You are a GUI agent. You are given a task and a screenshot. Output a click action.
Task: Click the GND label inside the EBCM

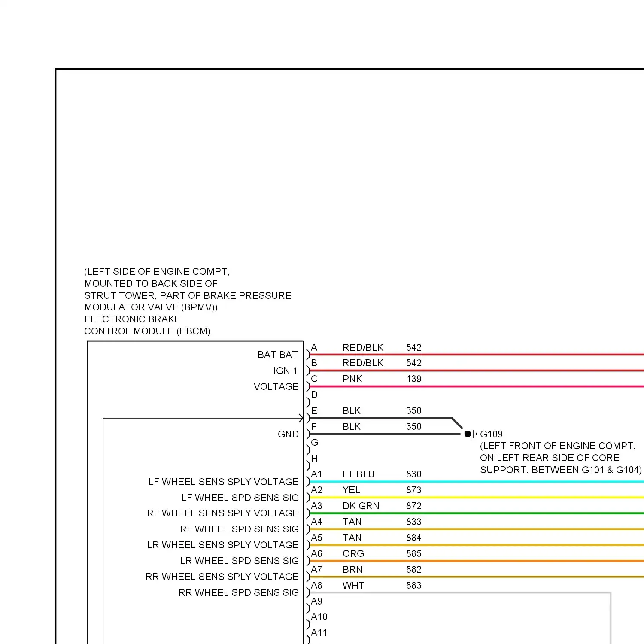click(288, 434)
